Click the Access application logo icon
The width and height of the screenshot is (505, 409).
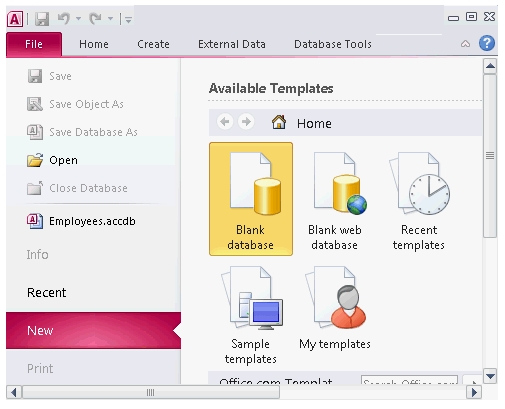[15, 19]
